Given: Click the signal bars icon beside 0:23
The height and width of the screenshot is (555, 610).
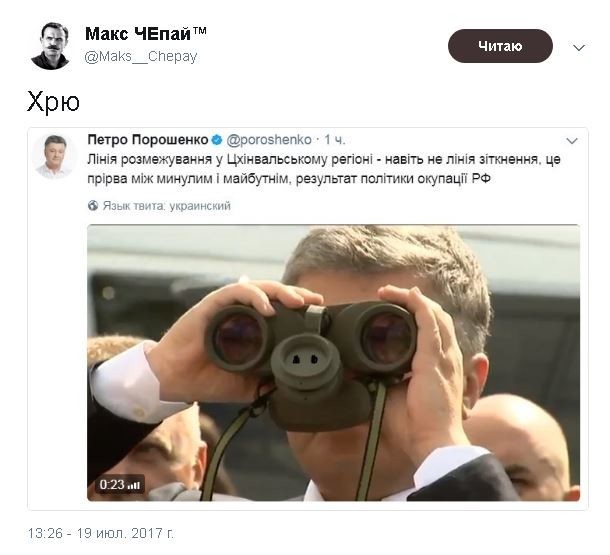Looking at the screenshot, I should [x=134, y=485].
